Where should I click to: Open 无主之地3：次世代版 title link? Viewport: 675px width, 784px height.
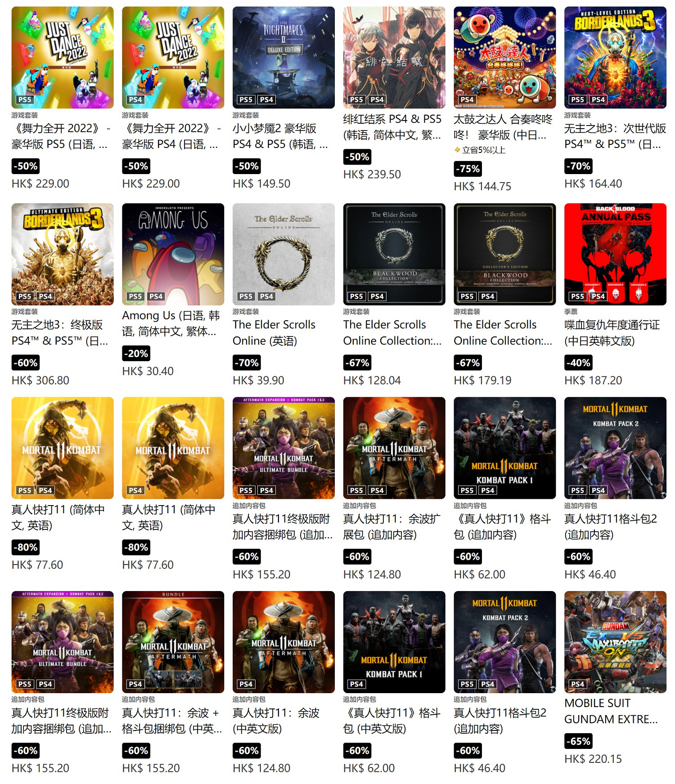pyautogui.click(x=615, y=136)
